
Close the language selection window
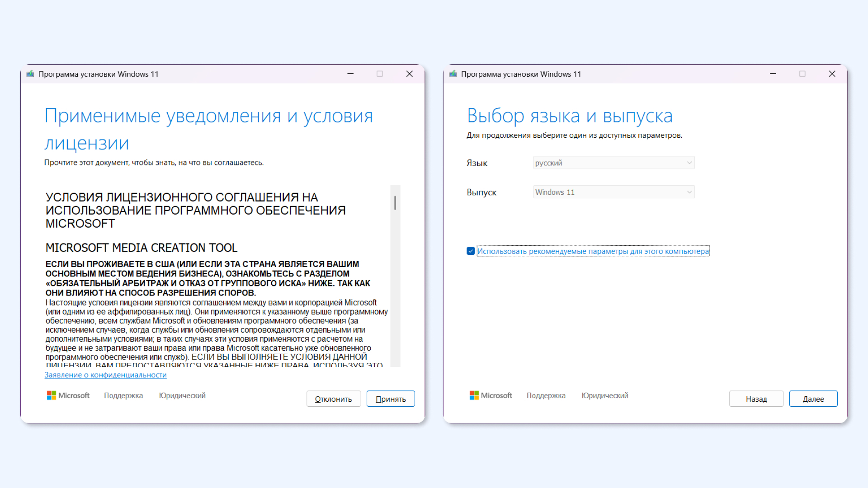(832, 74)
